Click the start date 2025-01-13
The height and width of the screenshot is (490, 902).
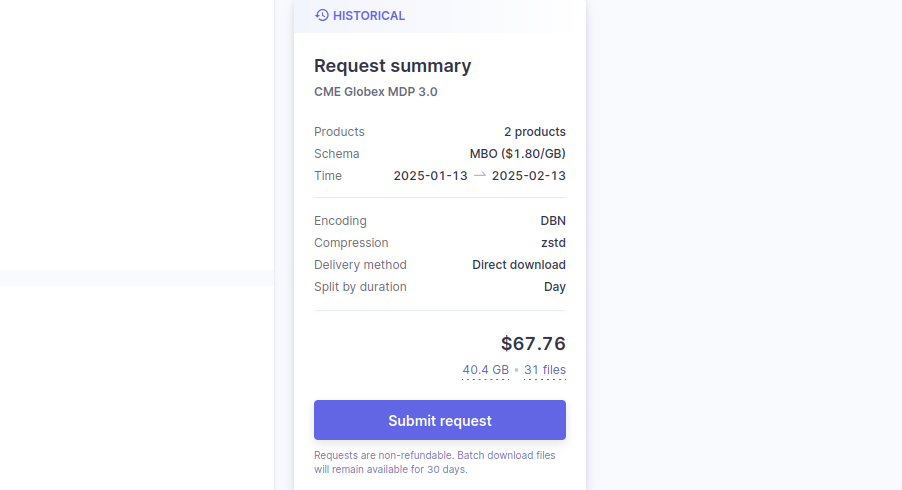pos(430,176)
